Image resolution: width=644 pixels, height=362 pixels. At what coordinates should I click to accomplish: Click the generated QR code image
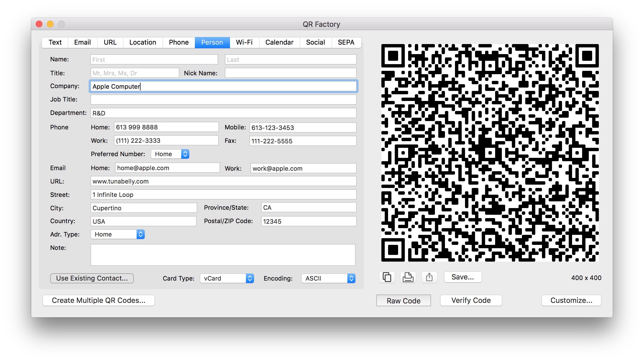(490, 153)
